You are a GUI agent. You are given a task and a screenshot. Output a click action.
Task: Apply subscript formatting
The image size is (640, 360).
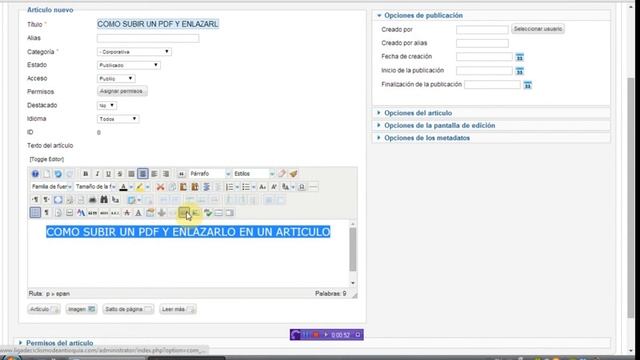point(262,187)
